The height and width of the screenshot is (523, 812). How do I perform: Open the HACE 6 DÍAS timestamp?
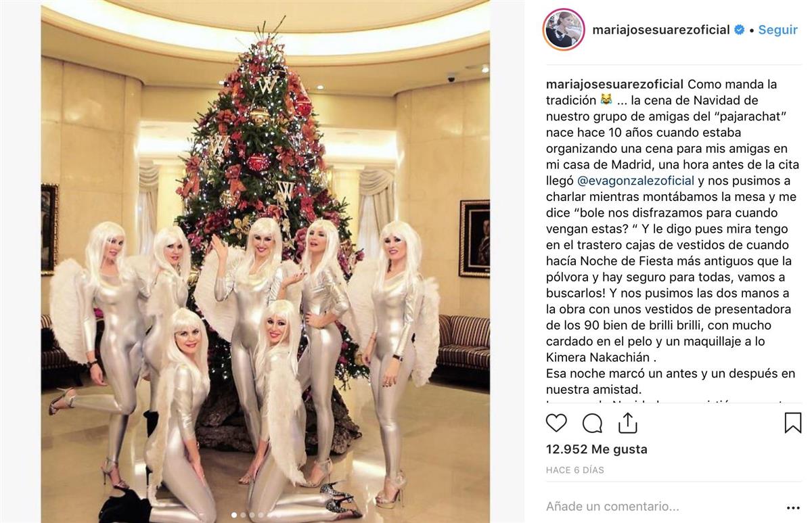click(x=574, y=470)
